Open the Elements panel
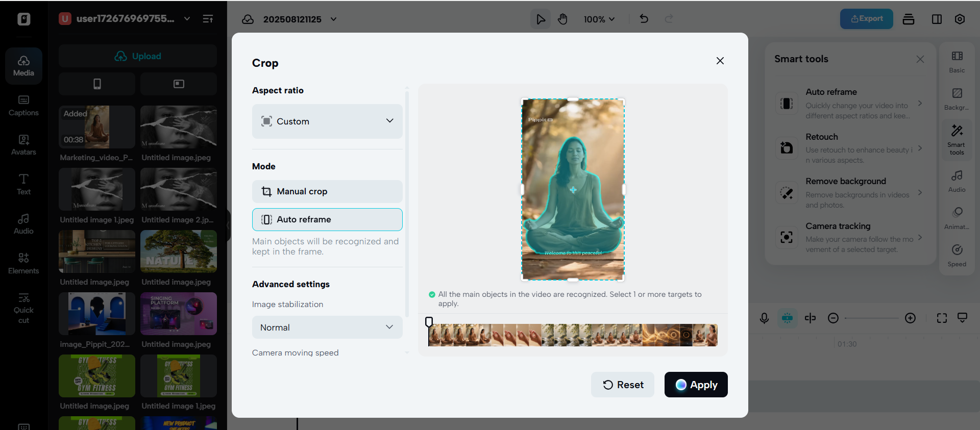Screen dimensions: 980x430 23,263
